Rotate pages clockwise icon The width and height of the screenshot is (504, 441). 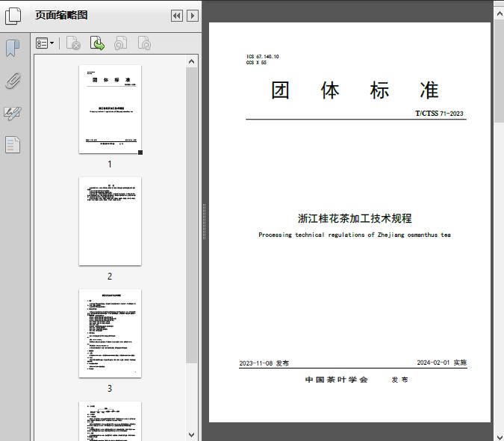tap(144, 43)
